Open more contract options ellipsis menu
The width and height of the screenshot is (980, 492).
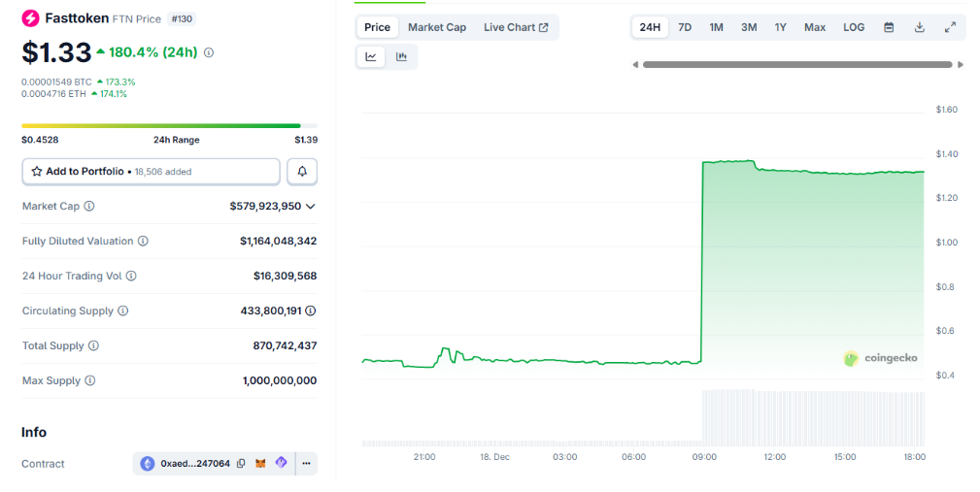tap(306, 464)
